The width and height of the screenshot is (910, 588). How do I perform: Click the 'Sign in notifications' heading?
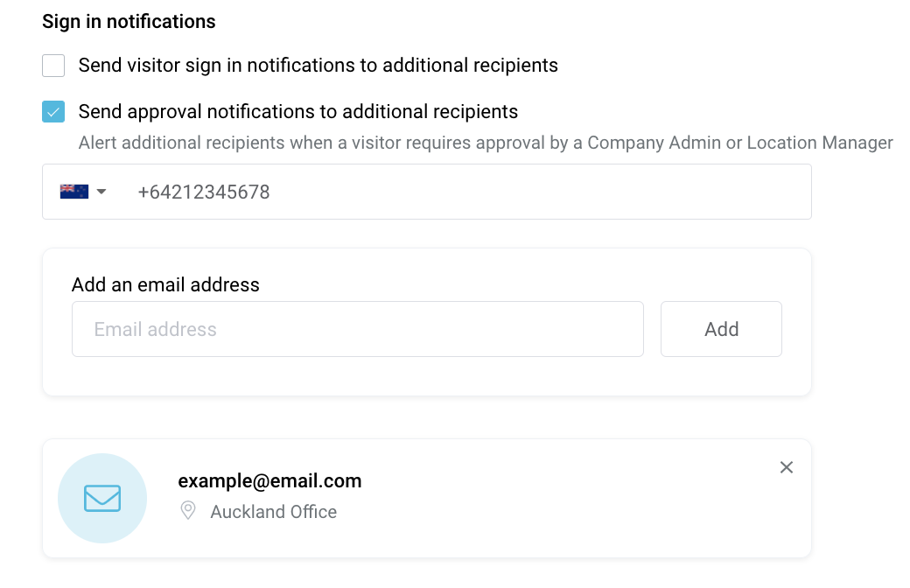(x=129, y=22)
